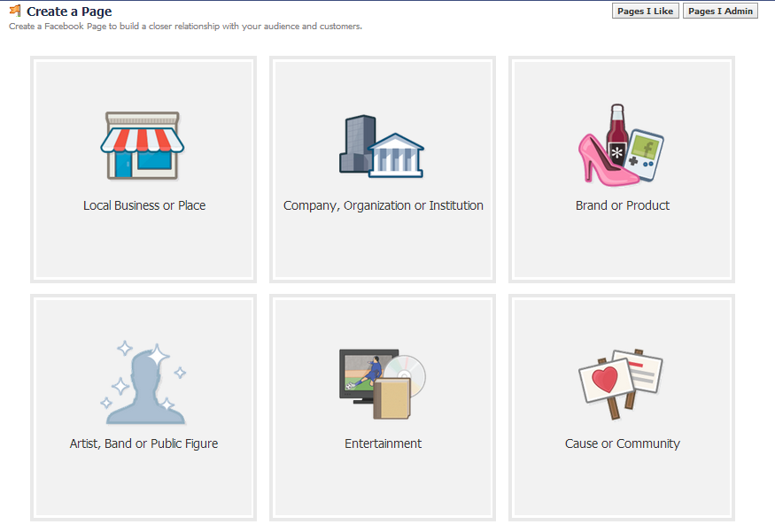Select the Cause or Community category
The width and height of the screenshot is (775, 532).
pos(621,407)
